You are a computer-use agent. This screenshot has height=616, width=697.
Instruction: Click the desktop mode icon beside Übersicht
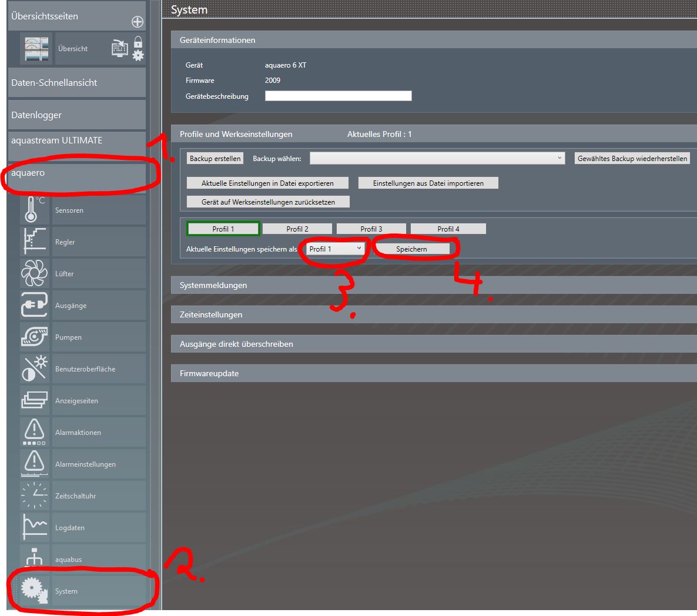click(119, 48)
